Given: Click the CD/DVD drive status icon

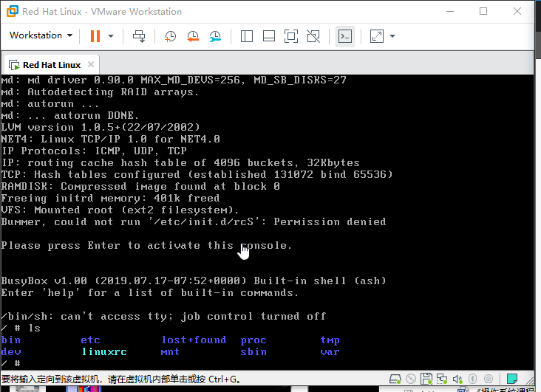Looking at the screenshot, I should coord(411,379).
